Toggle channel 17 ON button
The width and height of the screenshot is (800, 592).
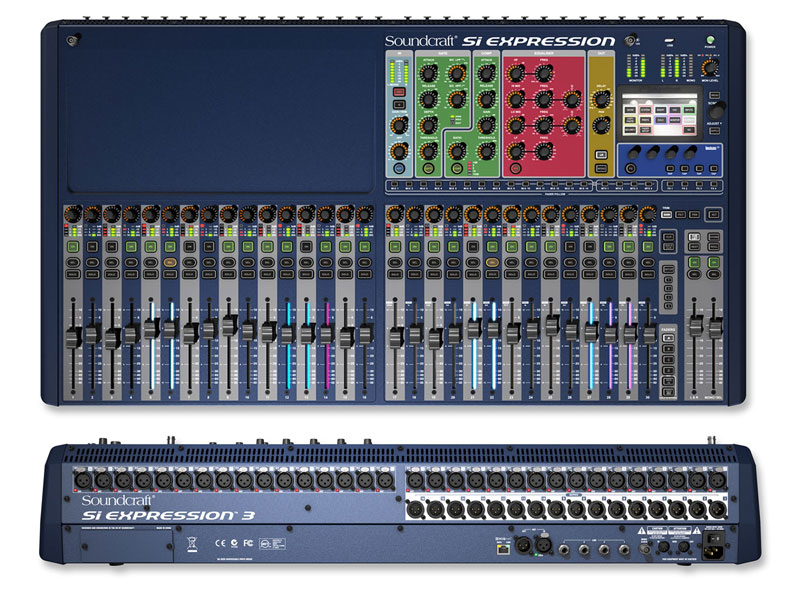(x=395, y=247)
